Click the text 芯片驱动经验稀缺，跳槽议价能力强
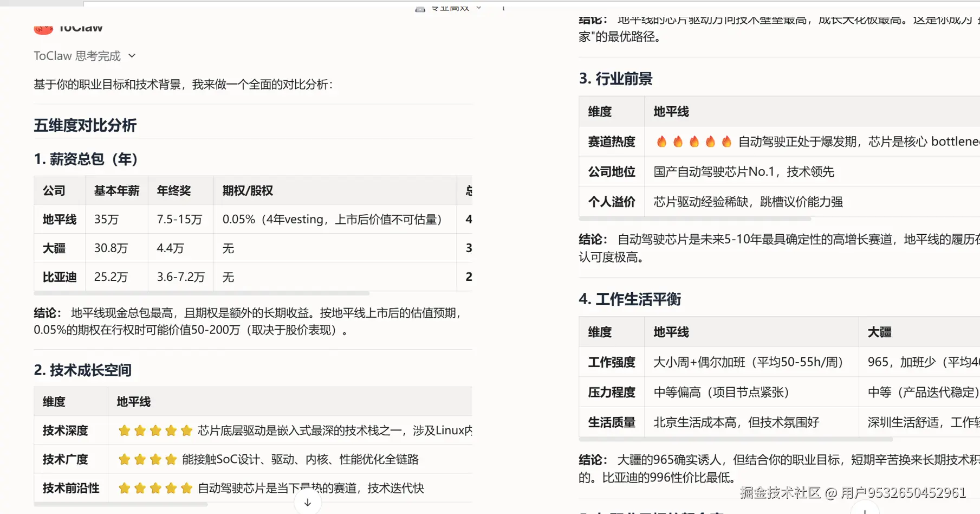980x514 pixels. (748, 202)
